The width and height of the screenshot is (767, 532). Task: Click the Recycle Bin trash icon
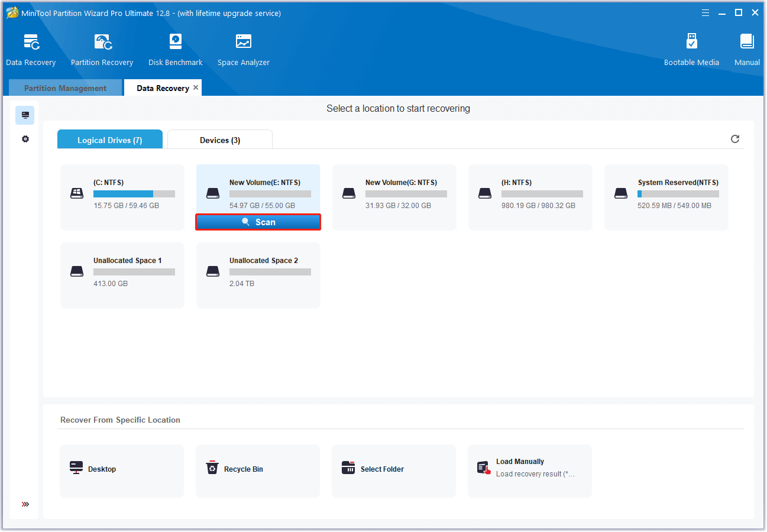point(212,468)
